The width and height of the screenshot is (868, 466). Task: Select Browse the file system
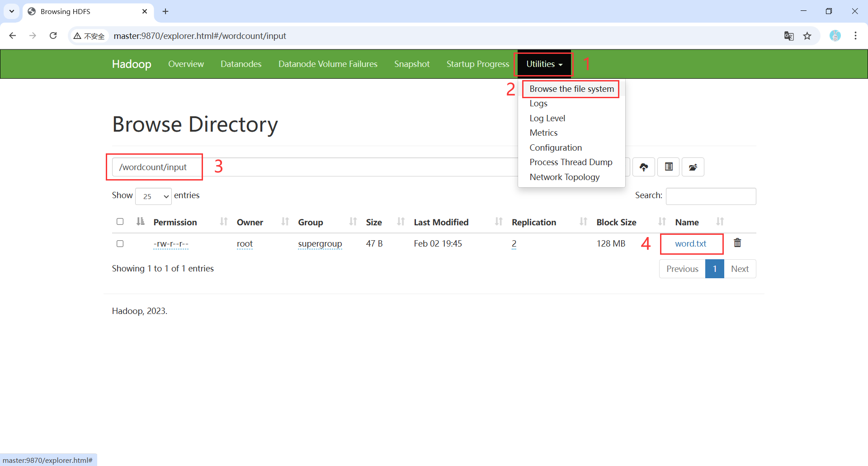571,89
